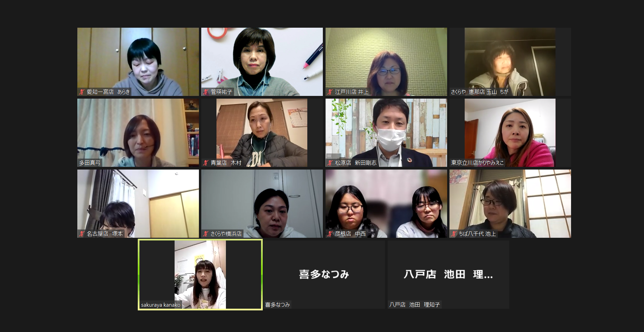Click muted mic icon beside 菅瑛祐子 name
Viewport: 644px width, 332px height.
[x=206, y=92]
